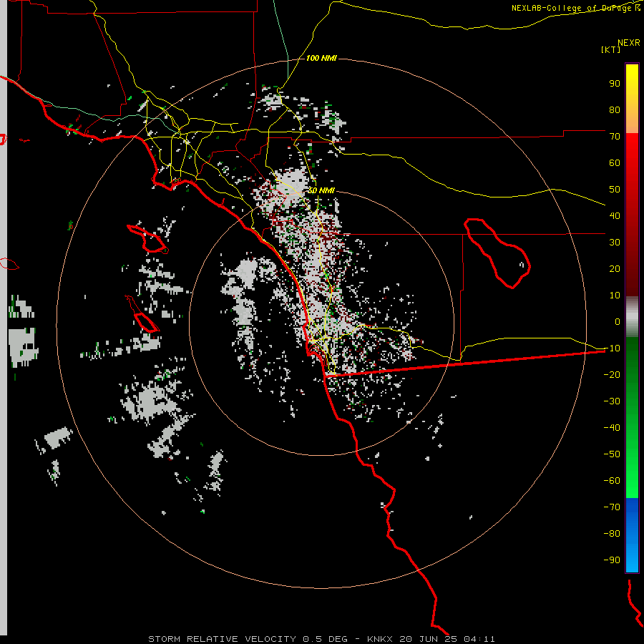
Task: Click the 90 value on the velocity scale
Action: pos(615,84)
